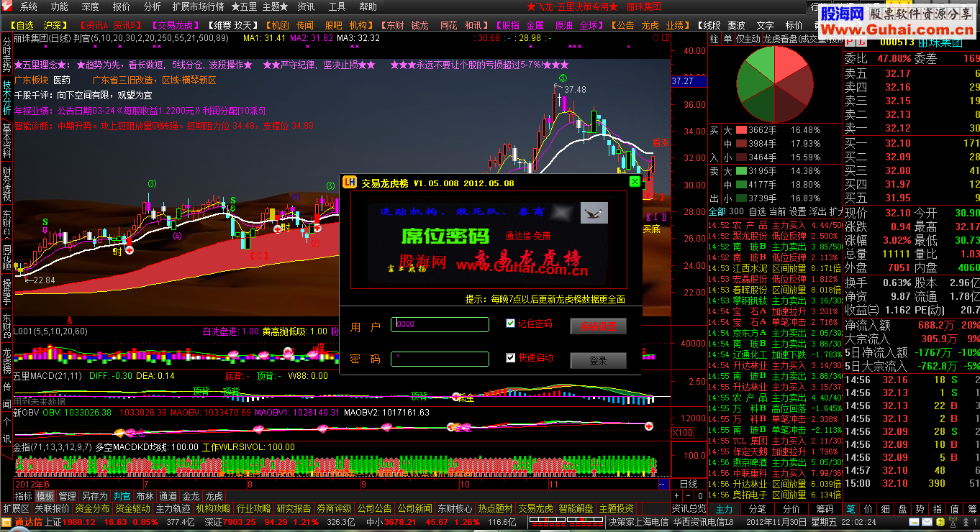Screen dimensions: 980x532
Task: Select the 单 view toggle above the pie chart
Action: tap(727, 39)
